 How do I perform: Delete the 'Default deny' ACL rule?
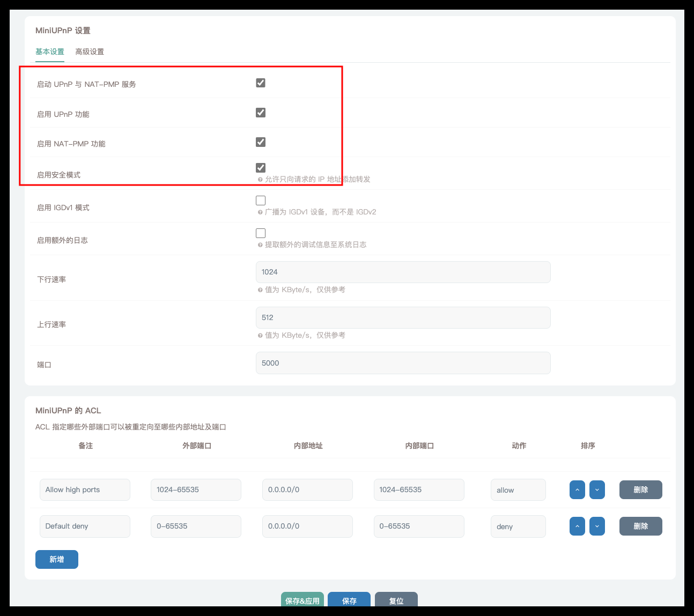(x=640, y=526)
